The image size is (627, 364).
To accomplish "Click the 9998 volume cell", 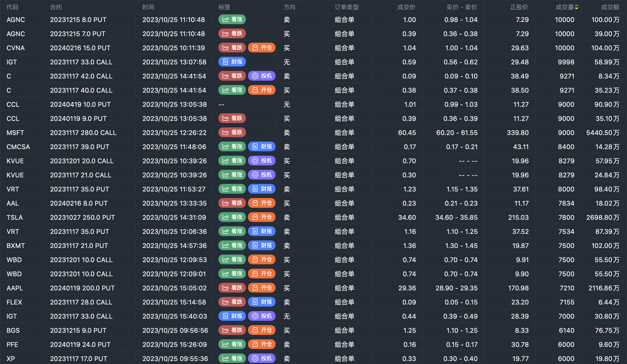I will pos(566,62).
